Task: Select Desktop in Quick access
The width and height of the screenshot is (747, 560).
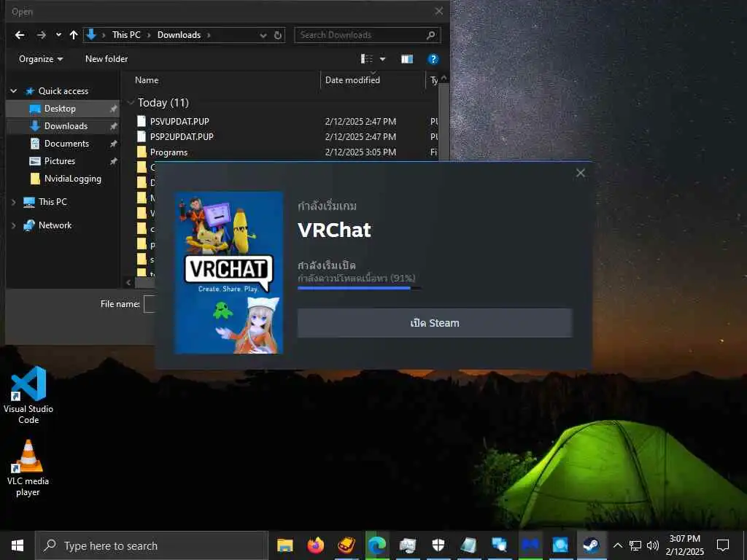Action: pos(60,109)
